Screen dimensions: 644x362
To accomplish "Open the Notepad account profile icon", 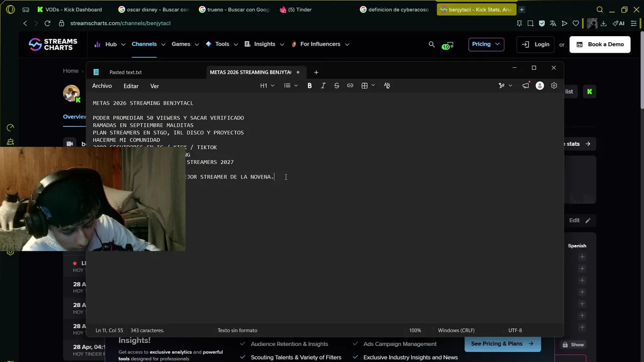I will click(x=540, y=85).
